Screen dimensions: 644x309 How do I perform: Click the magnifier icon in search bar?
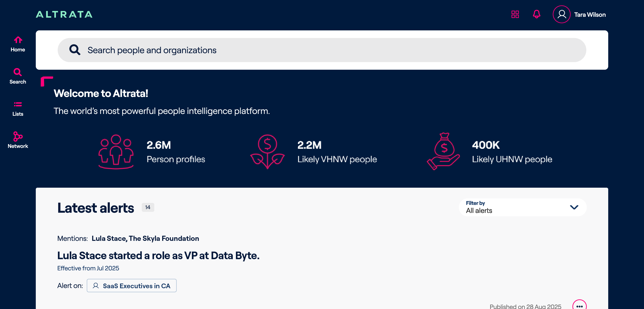click(x=75, y=50)
